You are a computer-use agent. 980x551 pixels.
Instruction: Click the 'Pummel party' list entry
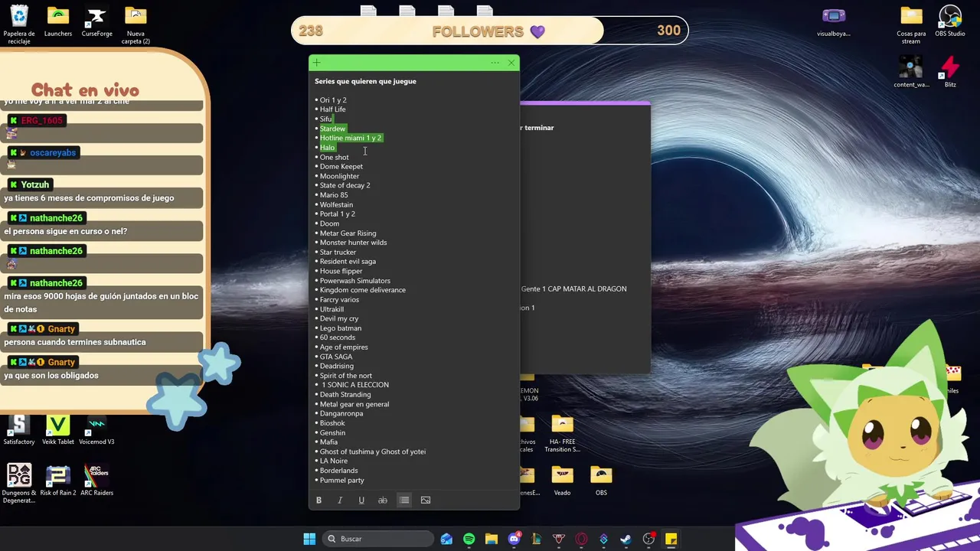(341, 481)
